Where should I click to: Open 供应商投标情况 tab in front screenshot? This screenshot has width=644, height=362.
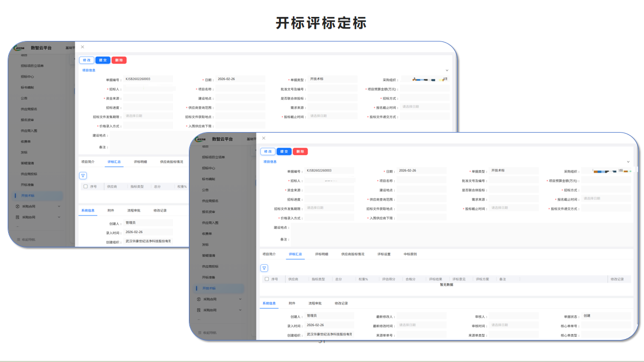pos(353,254)
